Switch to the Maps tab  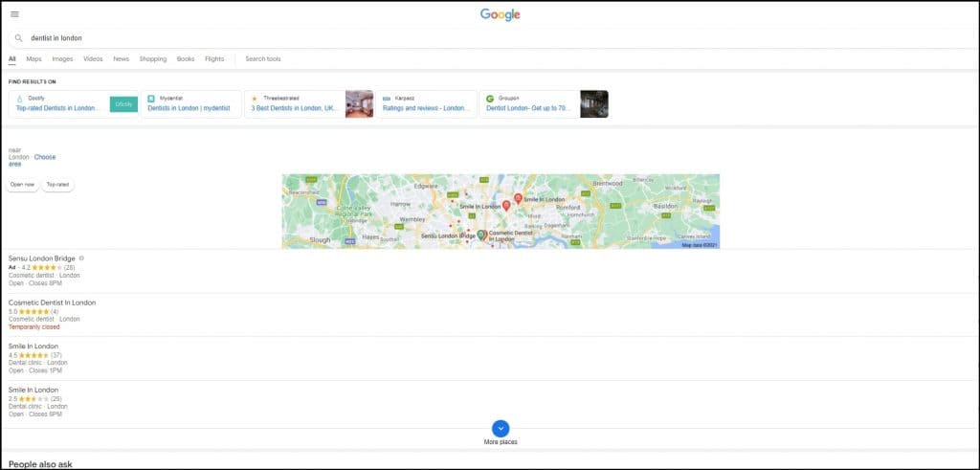tap(33, 59)
